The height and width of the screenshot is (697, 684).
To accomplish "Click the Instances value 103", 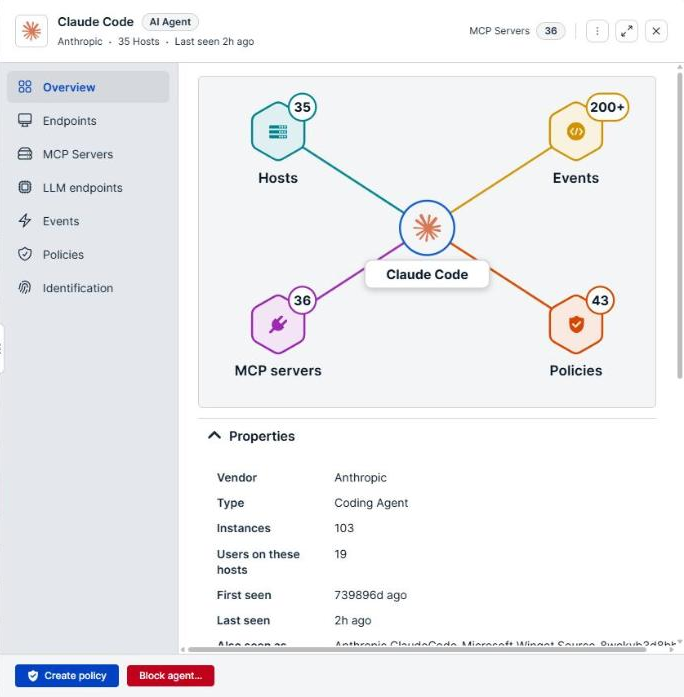I will pos(344,528).
